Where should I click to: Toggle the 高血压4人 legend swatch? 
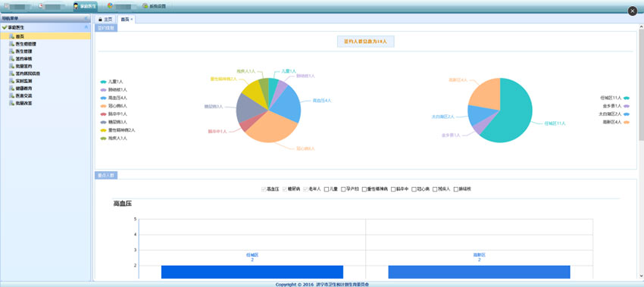pos(104,98)
